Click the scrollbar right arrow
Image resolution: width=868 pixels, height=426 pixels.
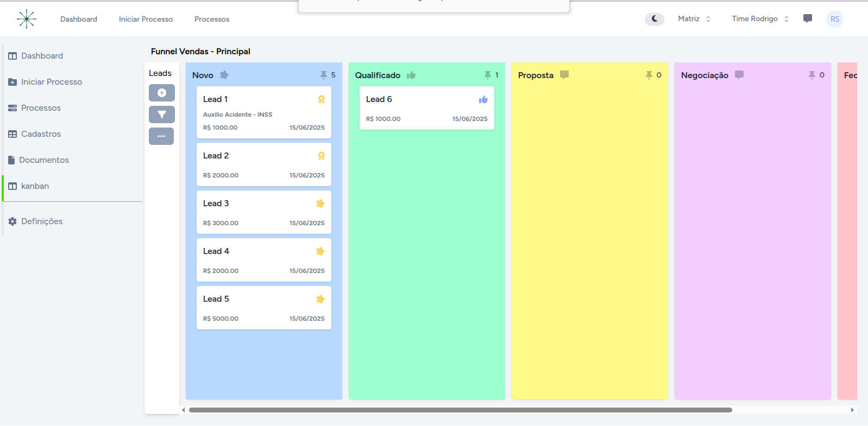(852, 410)
